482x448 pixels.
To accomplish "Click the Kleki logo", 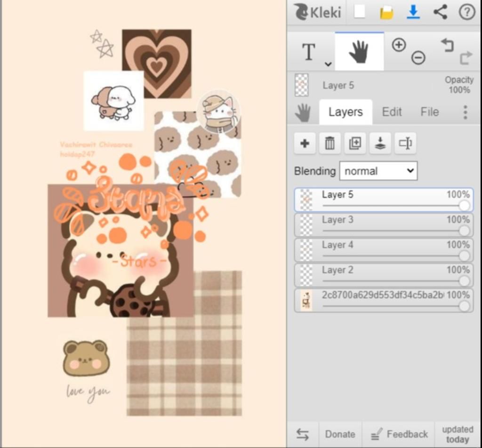I will [x=318, y=12].
